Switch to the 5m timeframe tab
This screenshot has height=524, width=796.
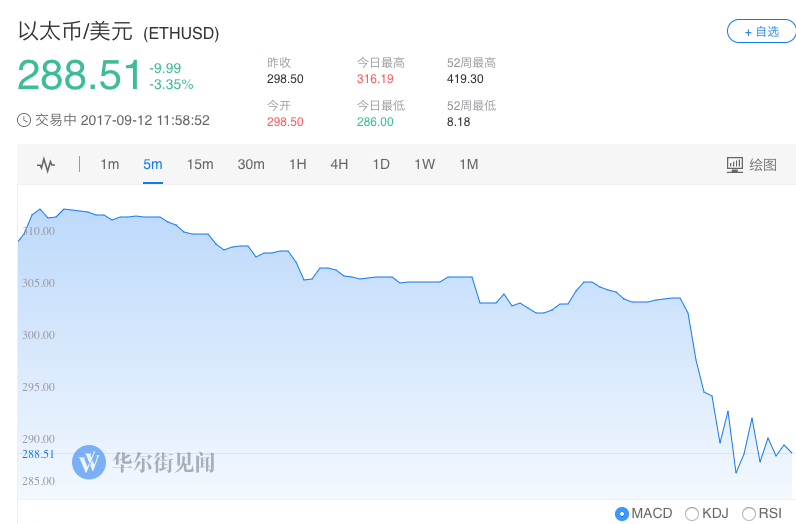[x=152, y=165]
